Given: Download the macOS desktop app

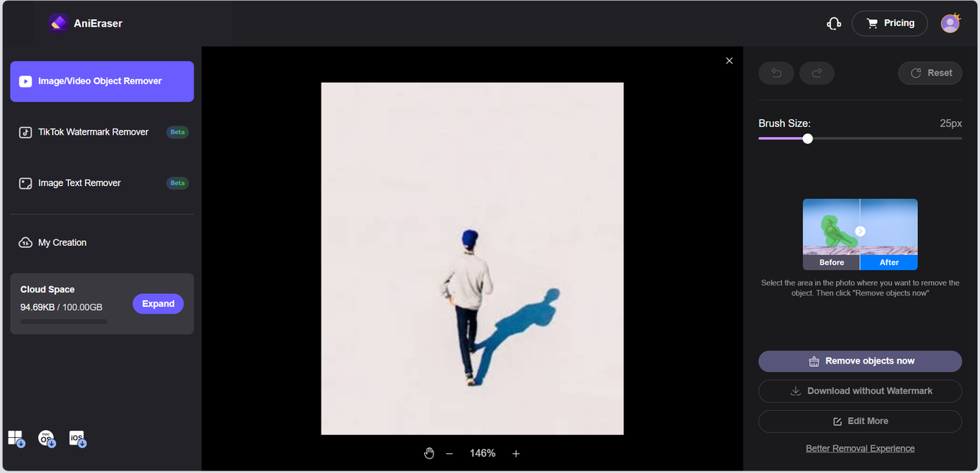Looking at the screenshot, I should [47, 439].
